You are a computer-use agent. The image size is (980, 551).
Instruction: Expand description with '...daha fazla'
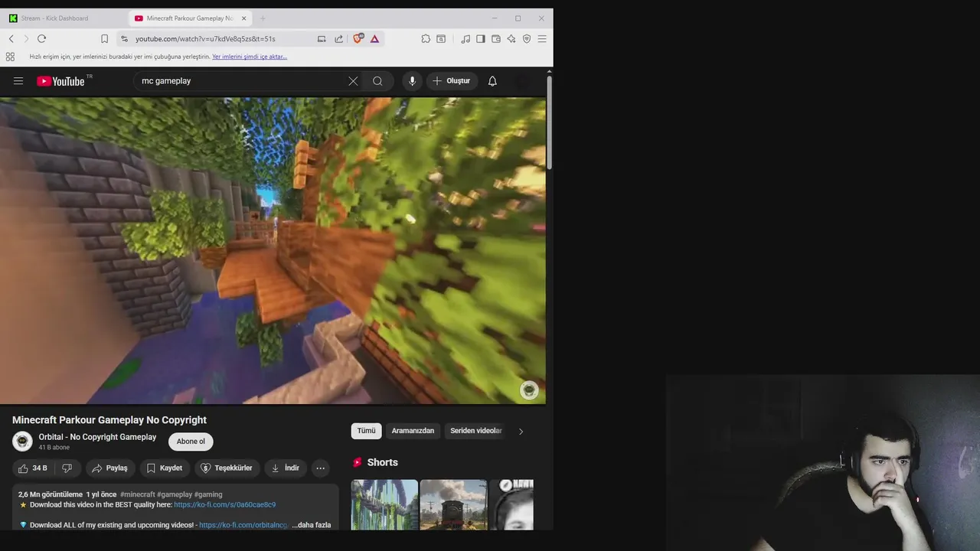[x=312, y=526]
